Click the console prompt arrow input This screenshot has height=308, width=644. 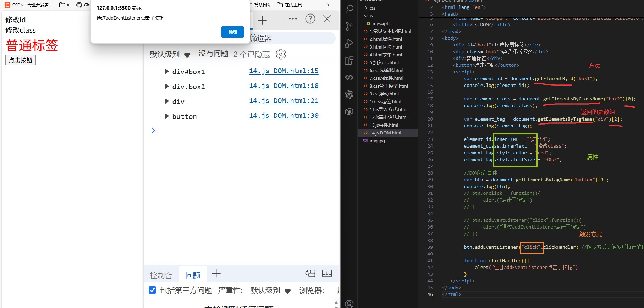[x=153, y=131]
